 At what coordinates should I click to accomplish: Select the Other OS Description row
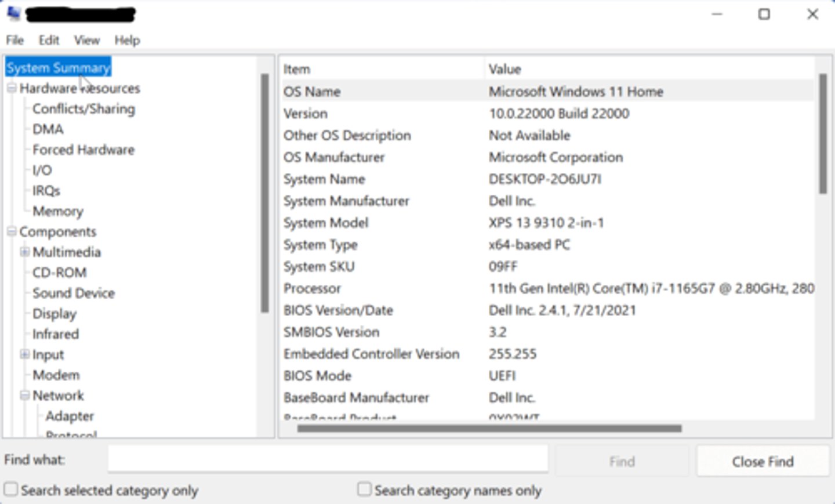547,135
